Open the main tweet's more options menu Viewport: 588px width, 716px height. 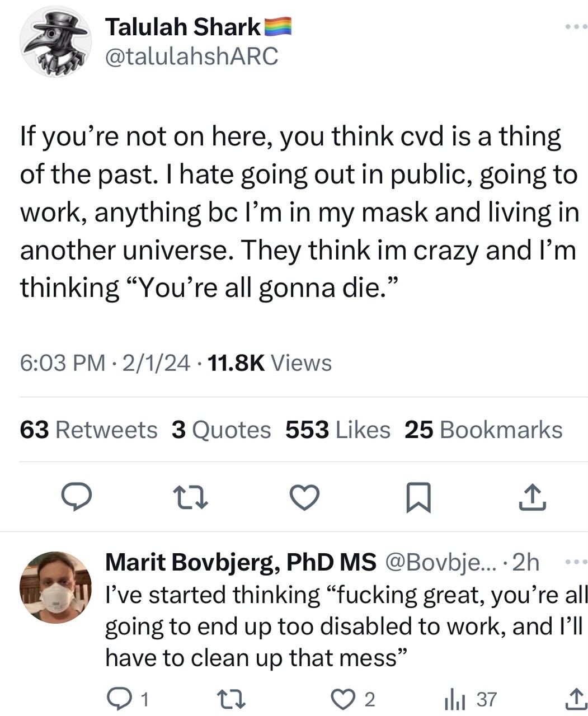576,27
